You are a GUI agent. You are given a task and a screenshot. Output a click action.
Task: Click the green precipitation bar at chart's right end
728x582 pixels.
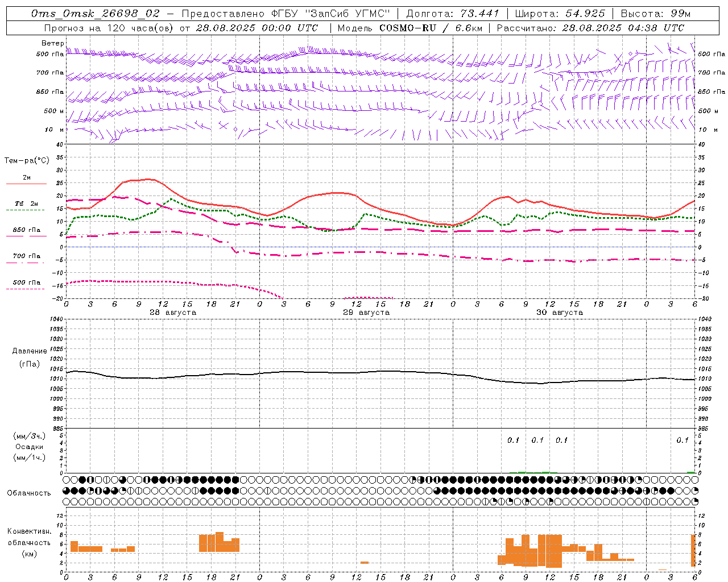690,472
